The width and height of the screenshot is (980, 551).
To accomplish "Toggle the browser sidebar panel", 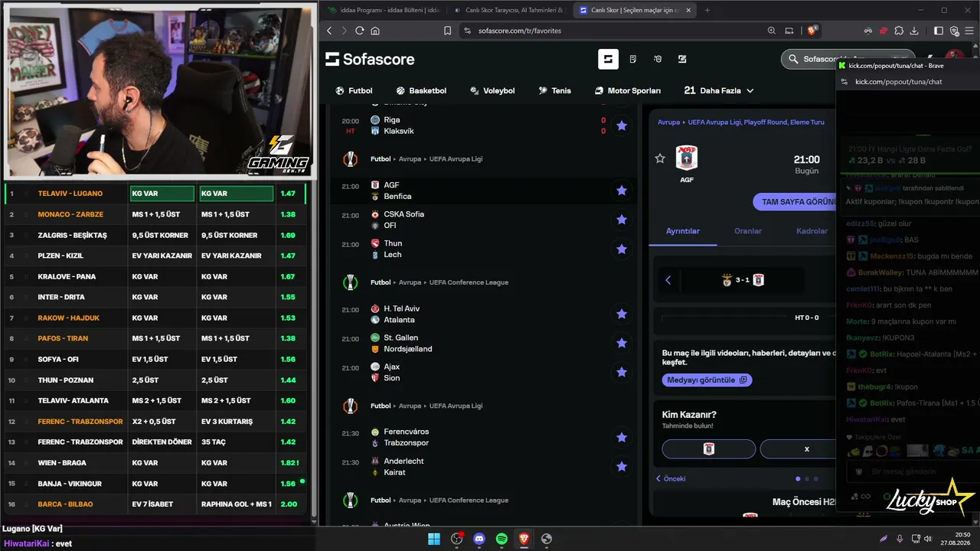I will tap(939, 31).
